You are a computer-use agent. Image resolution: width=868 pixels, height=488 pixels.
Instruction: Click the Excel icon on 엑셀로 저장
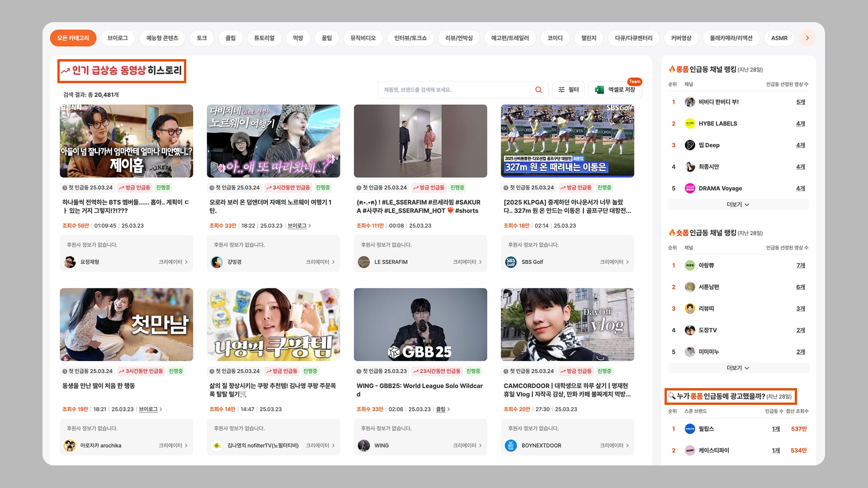[x=600, y=90]
